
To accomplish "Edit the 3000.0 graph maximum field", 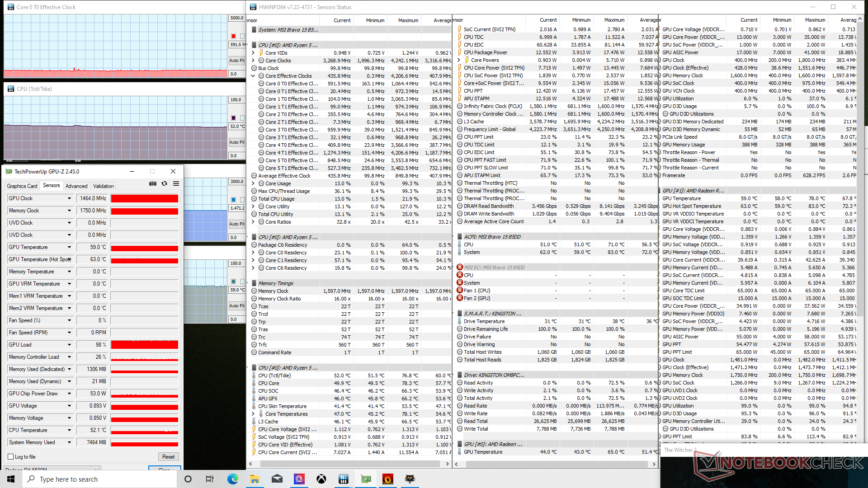I will point(237,182).
